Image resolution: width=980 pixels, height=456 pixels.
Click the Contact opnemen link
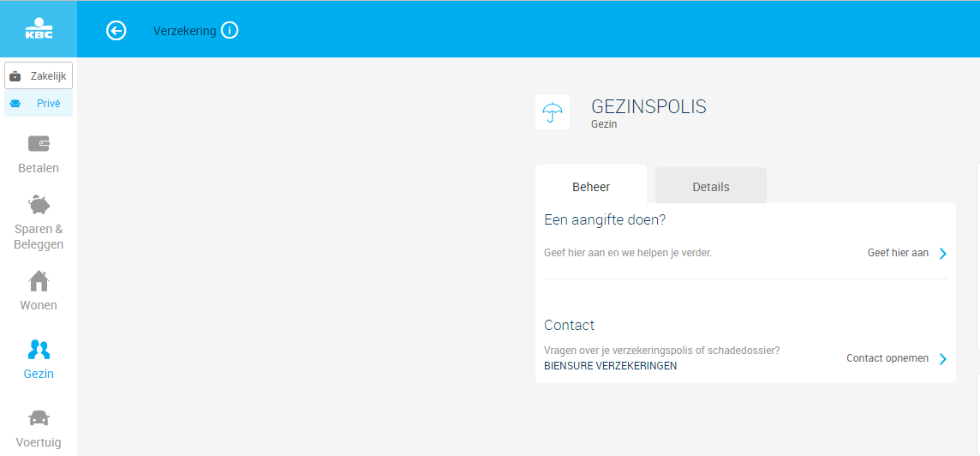[887, 358]
